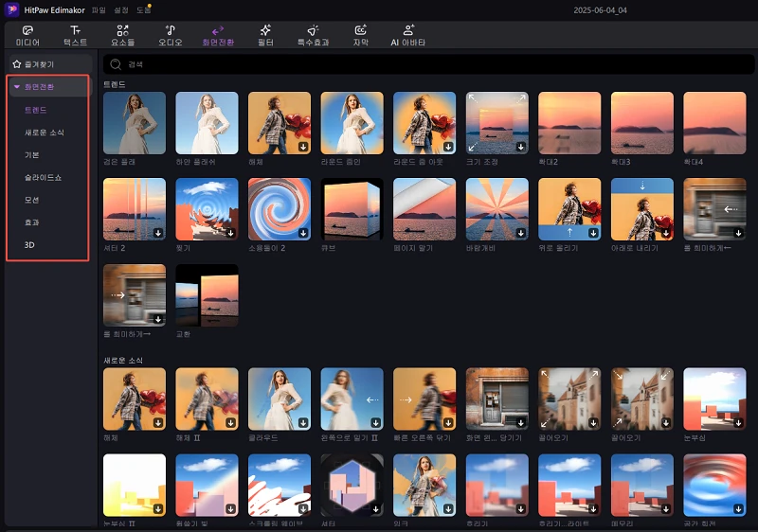The width and height of the screenshot is (758, 532).
Task: Pick the 페이지 말기 transition thumbnail
Action: [x=424, y=209]
